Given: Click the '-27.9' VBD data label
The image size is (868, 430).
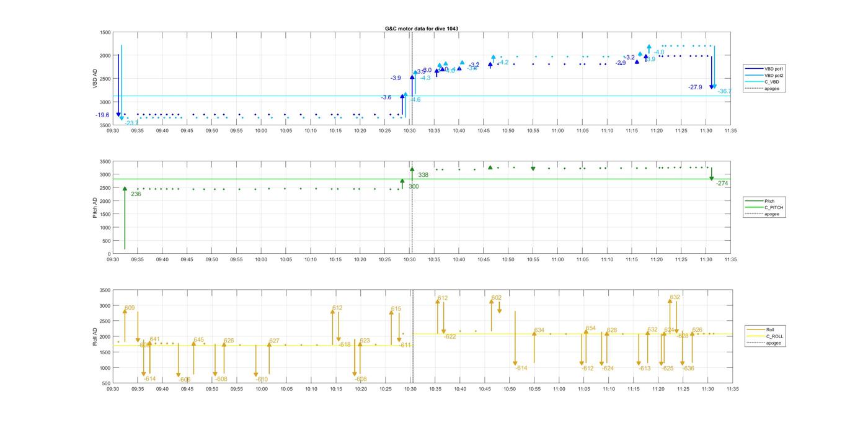Looking at the screenshot, I should [695, 87].
